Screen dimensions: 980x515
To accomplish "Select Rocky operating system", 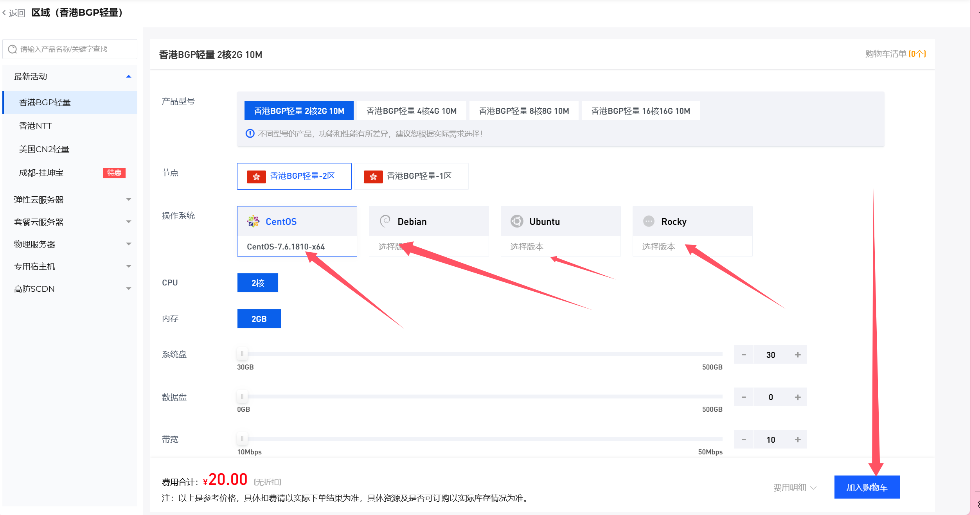I will click(692, 221).
